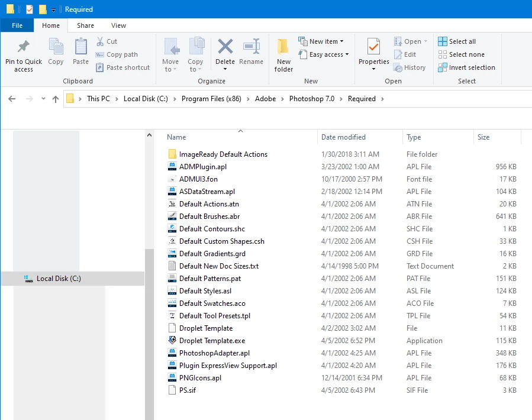This screenshot has width=532, height=420.
Task: Click the Edit ribbon icon
Action: click(398, 54)
